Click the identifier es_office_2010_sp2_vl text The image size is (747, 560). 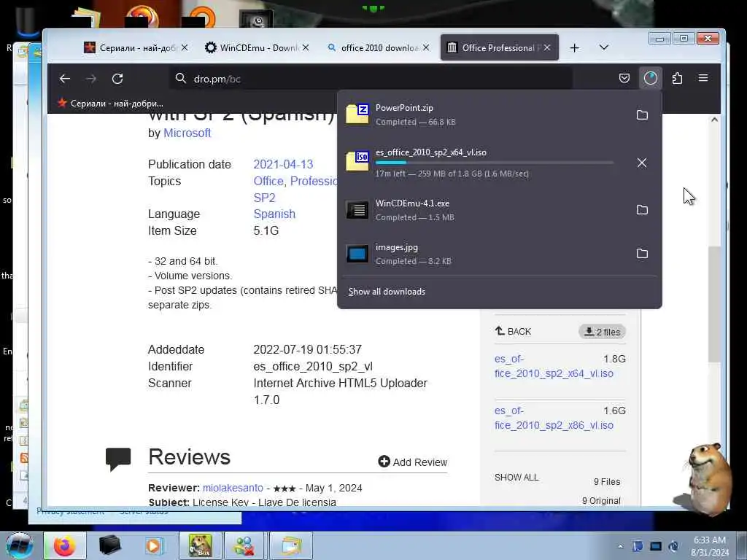(x=313, y=366)
